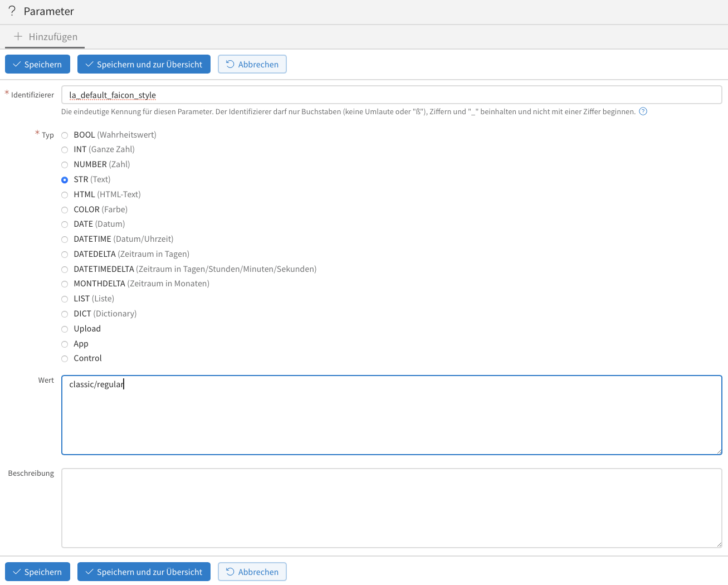Focus the Identifizierer input field
728x585 pixels.
(392, 95)
